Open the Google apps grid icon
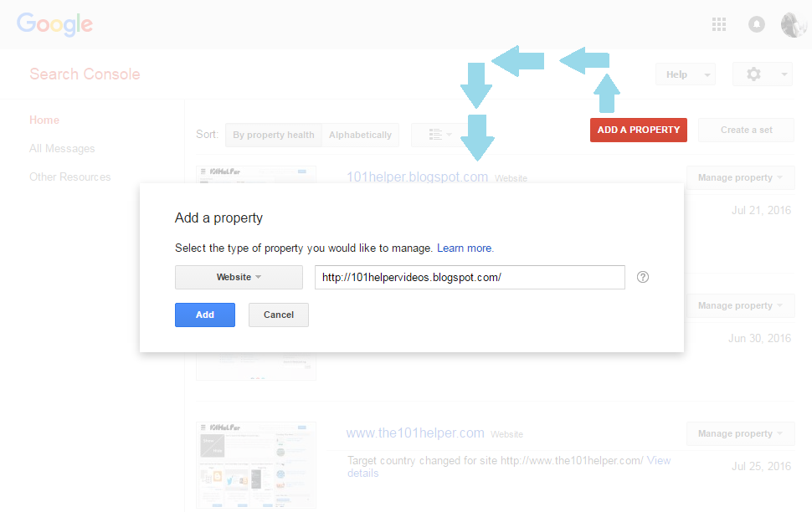The image size is (812, 512). coord(719,24)
